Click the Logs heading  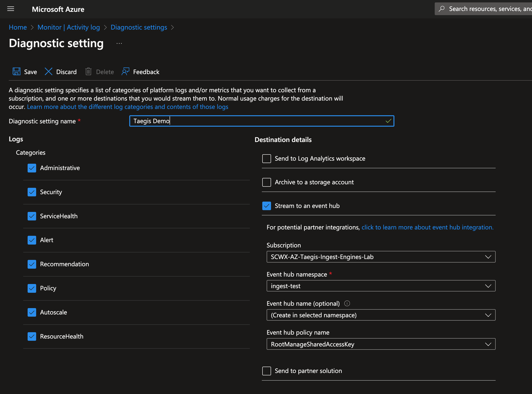pyautogui.click(x=16, y=139)
